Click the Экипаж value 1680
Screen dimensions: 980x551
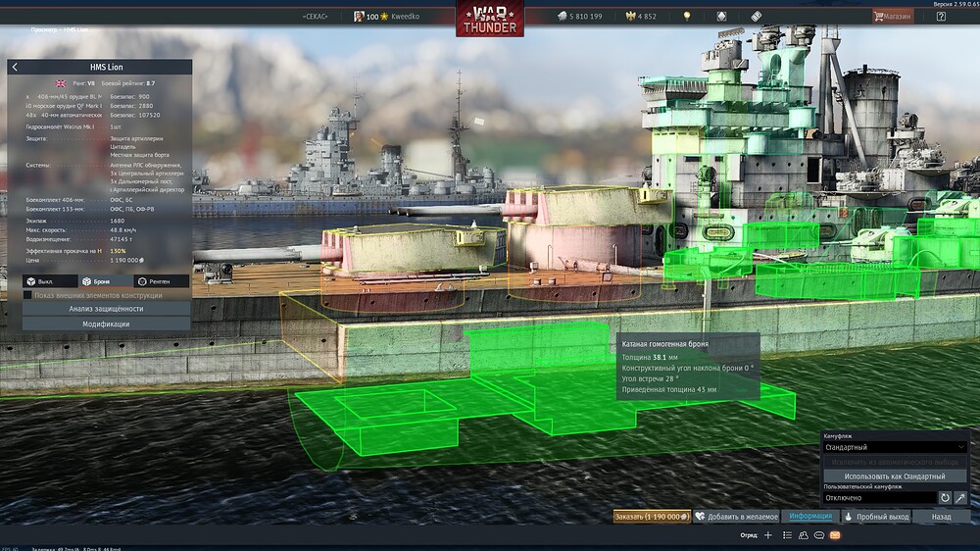pyautogui.click(x=117, y=221)
